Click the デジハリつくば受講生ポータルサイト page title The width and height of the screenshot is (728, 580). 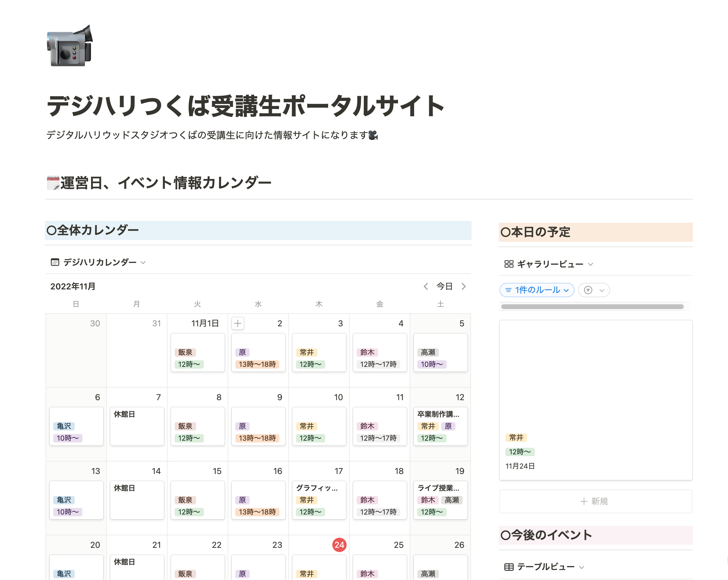click(245, 106)
